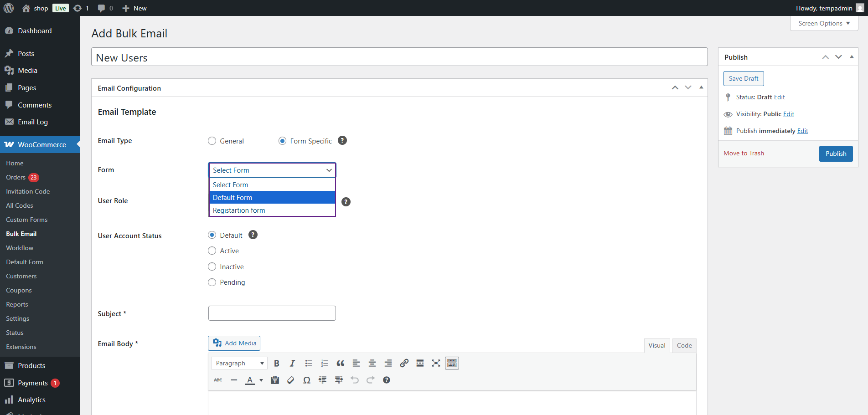Select Pending user account status
Viewport: 868px width, 415px height.
pos(212,282)
